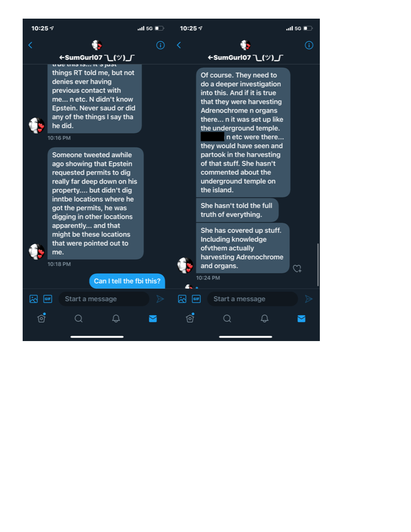Attach a photo in left chat
Viewport: 411px width, 532px height.
click(34, 299)
